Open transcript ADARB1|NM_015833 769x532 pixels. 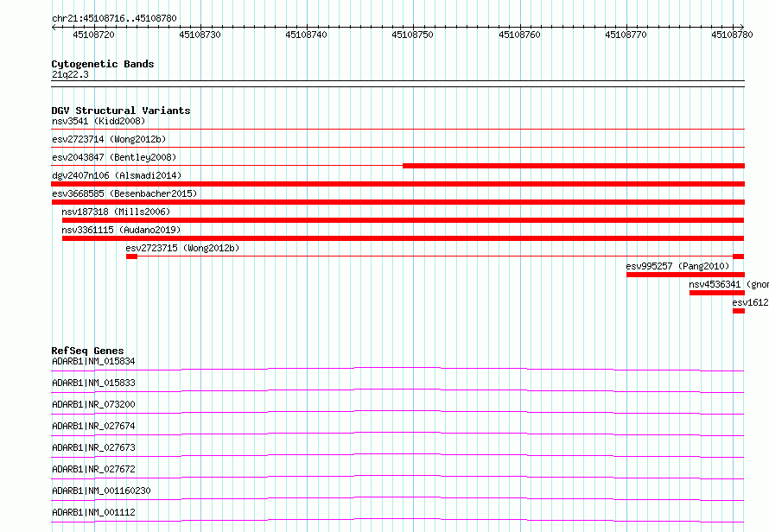click(93, 383)
